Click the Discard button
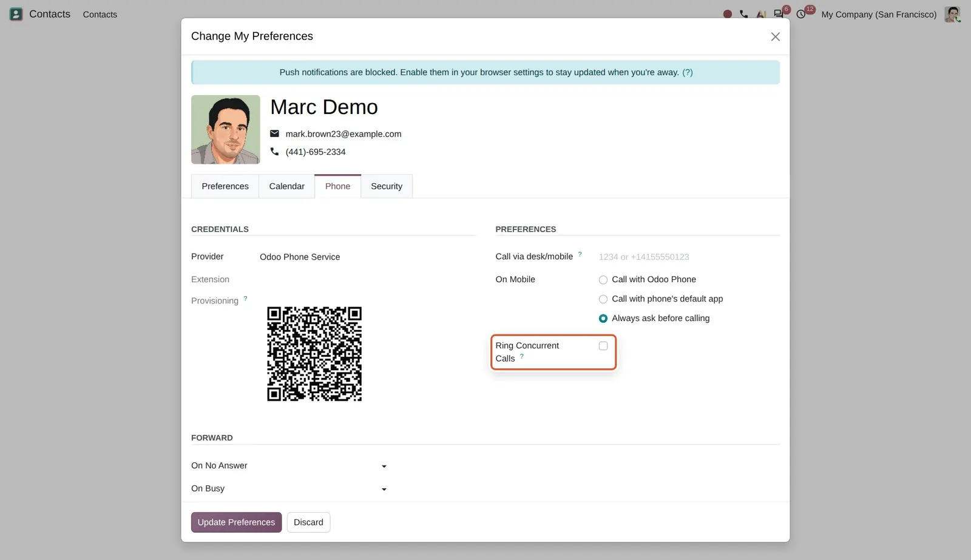Screen dimensions: 971x560 (x=308, y=522)
